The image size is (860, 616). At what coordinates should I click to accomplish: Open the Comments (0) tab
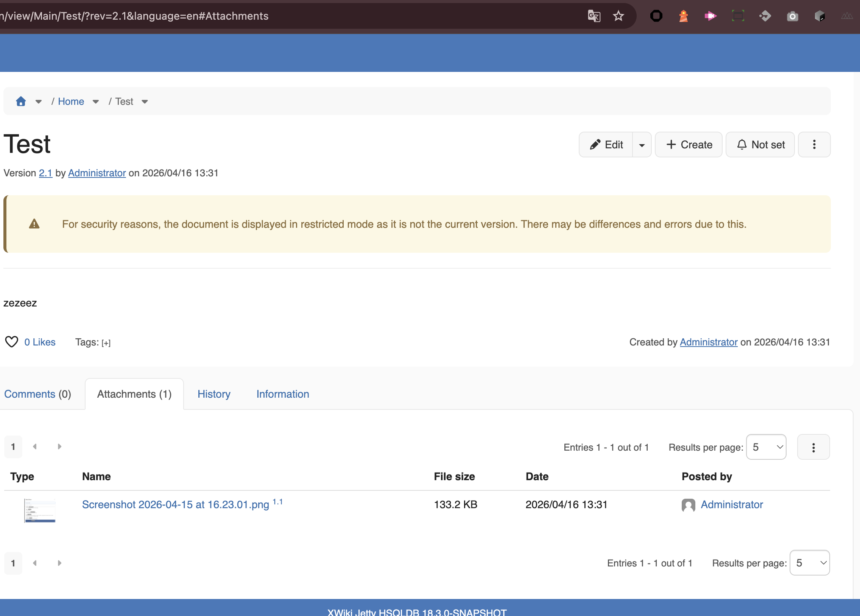37,394
